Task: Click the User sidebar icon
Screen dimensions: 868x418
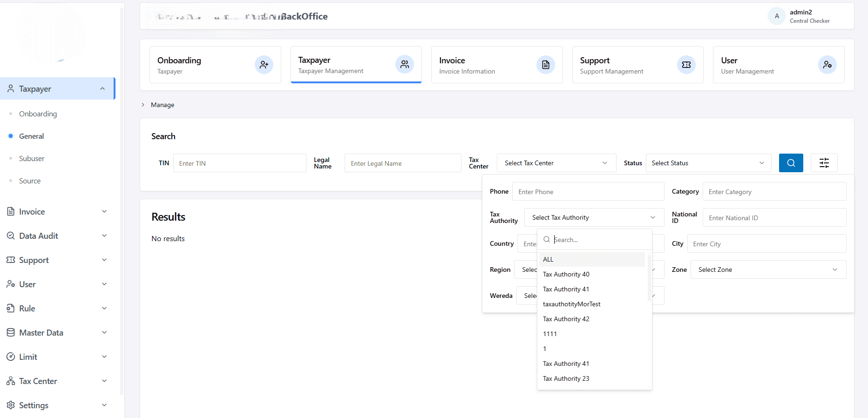Action: tap(11, 284)
